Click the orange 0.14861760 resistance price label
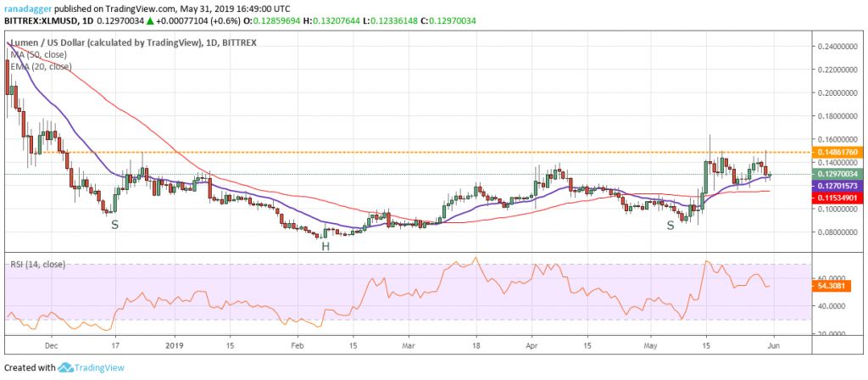The width and height of the screenshot is (868, 380). pos(837,152)
